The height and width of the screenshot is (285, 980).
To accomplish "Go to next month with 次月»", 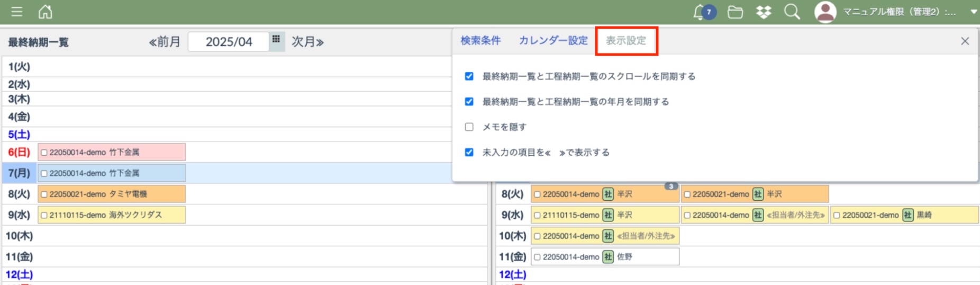I will 307,42.
